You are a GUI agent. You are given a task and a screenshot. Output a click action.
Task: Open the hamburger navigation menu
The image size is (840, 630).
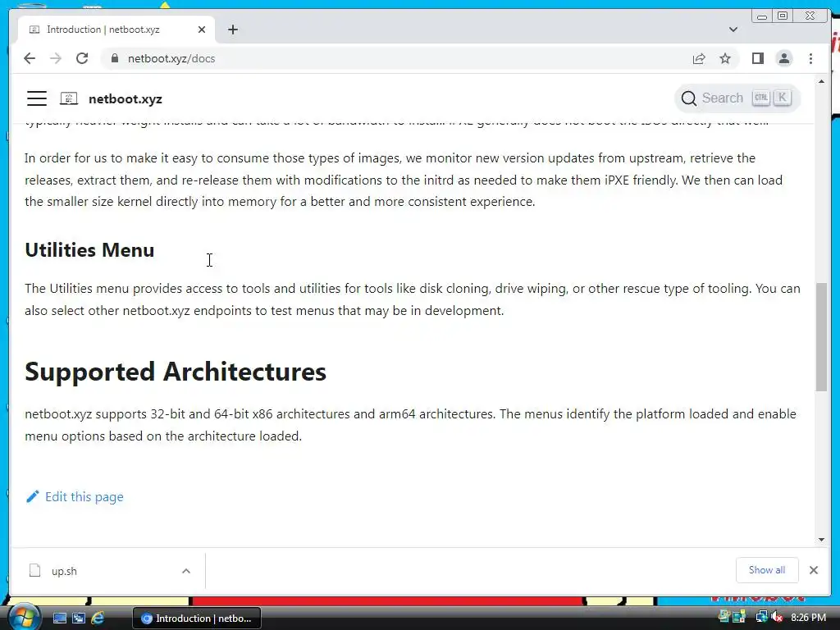coord(36,98)
